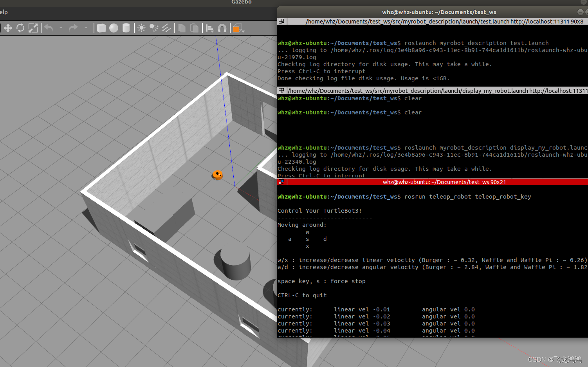Select the Translate mode tool in Gazebo
588x367 pixels.
8,28
